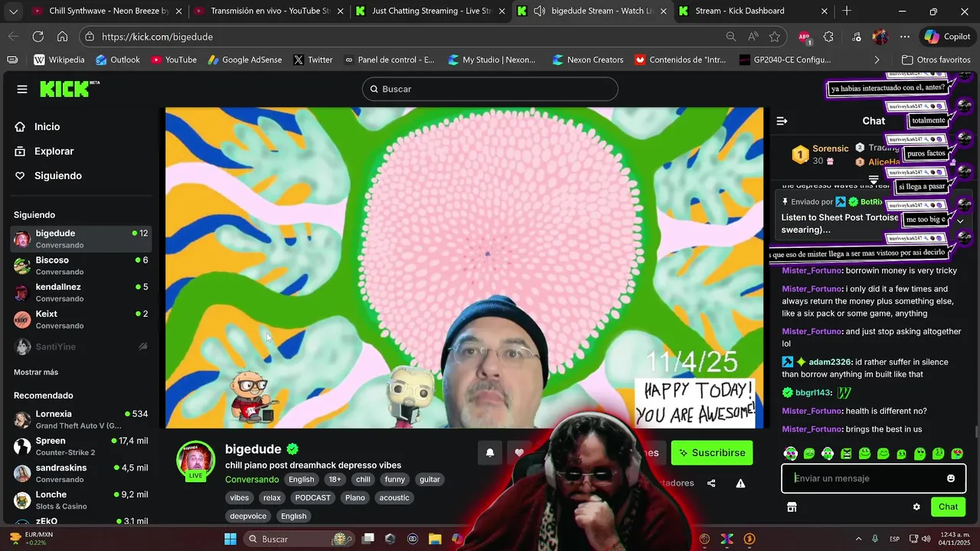Click the guitar tag
Image resolution: width=980 pixels, height=551 pixels.
pos(430,479)
